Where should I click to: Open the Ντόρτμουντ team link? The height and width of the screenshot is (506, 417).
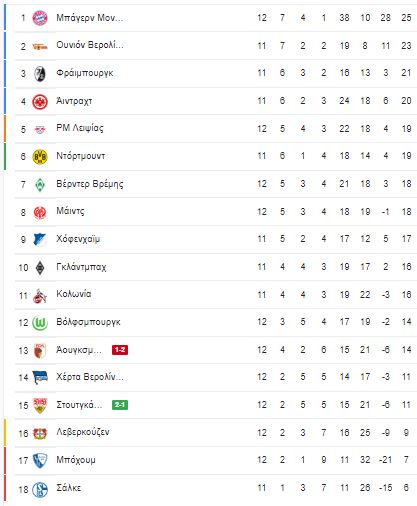pos(81,156)
